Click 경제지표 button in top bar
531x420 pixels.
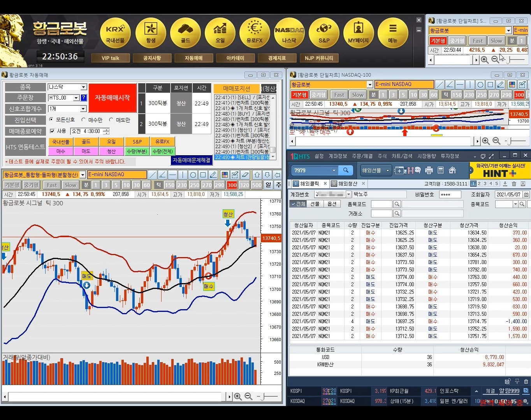277,58
